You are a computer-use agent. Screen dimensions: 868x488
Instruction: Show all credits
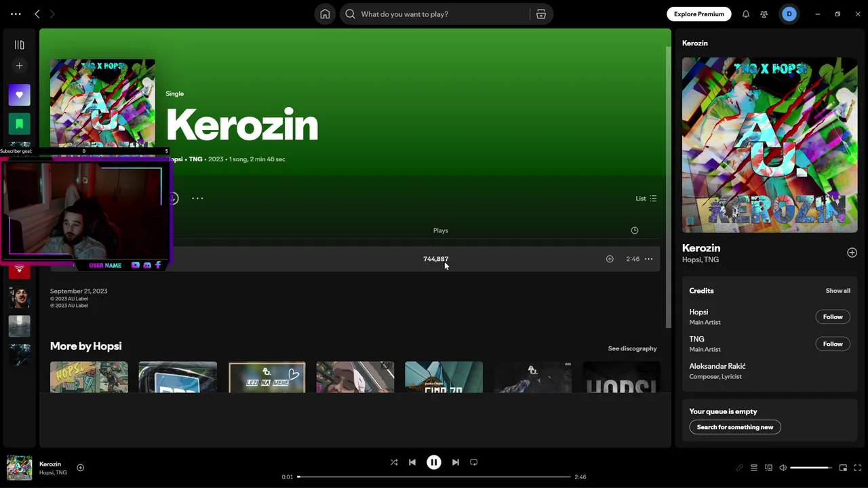[837, 291]
